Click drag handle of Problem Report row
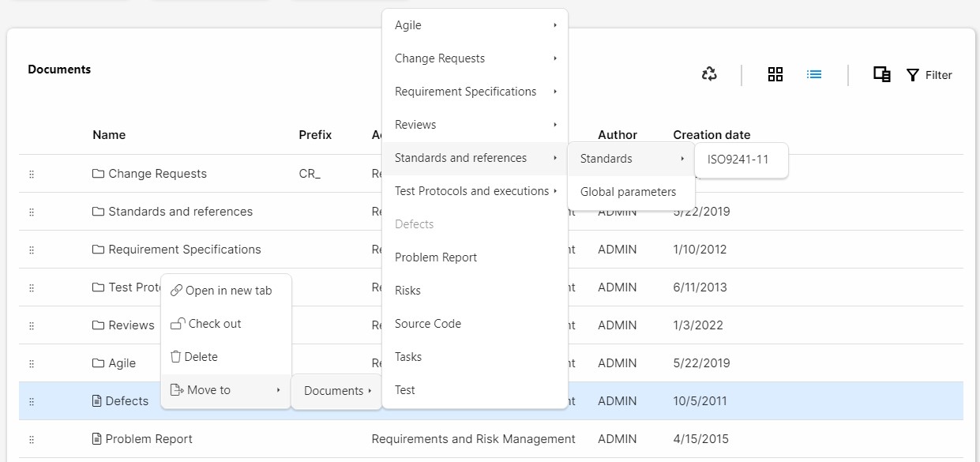The width and height of the screenshot is (980, 462). pyautogui.click(x=32, y=439)
